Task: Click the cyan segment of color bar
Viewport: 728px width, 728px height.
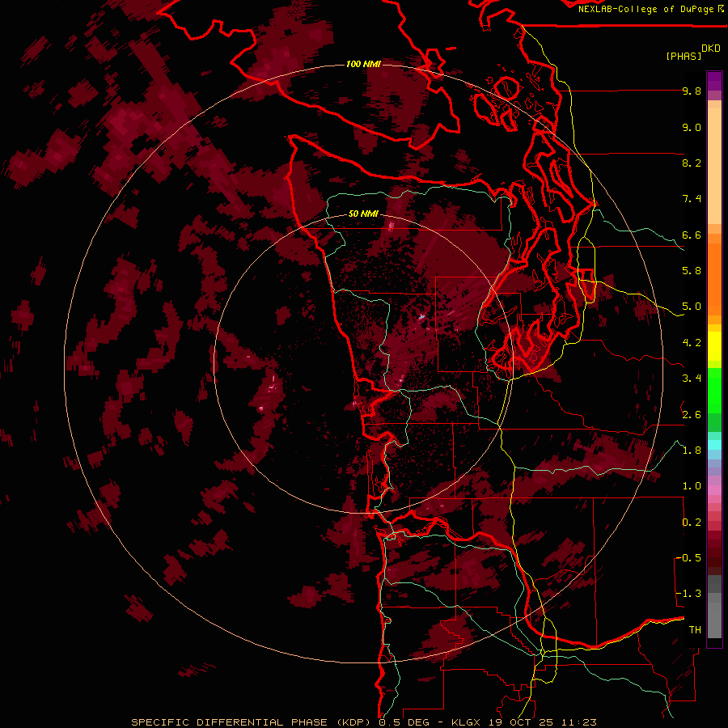Action: coord(714,444)
